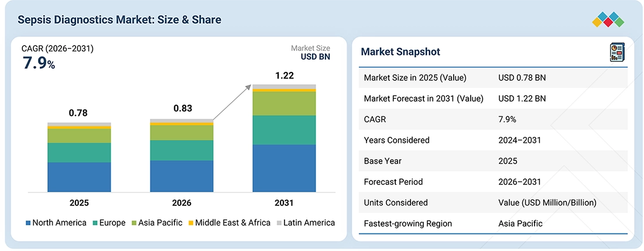Select the North America segment of 2025 bar
This screenshot has width=644, height=251.
[x=79, y=177]
